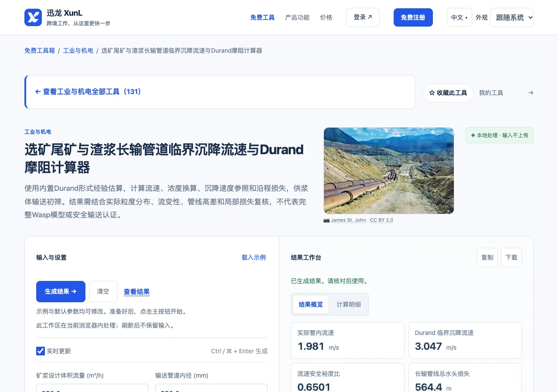
Task: Open the 中文 language dropdown
Action: pyautogui.click(x=459, y=17)
